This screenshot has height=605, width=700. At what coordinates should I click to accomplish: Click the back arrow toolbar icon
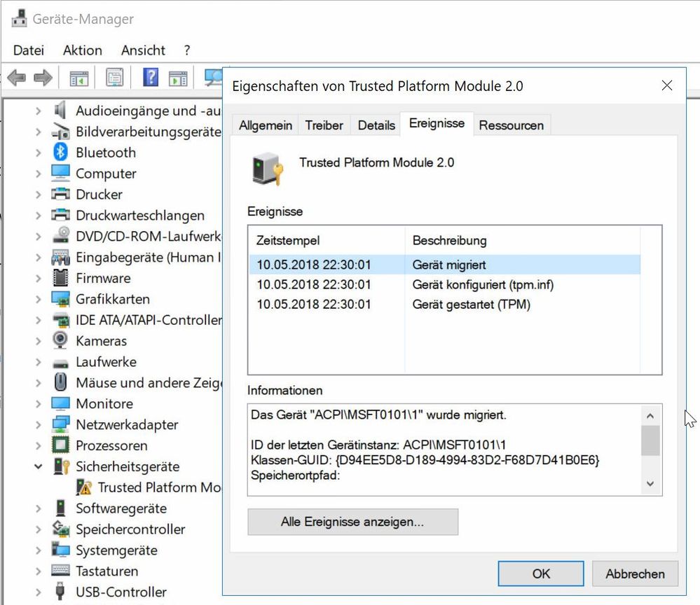[x=17, y=77]
